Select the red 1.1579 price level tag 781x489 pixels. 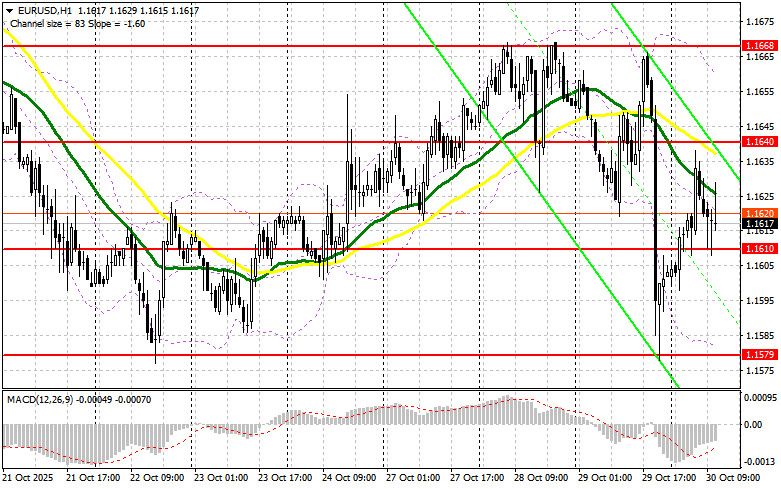pos(759,355)
